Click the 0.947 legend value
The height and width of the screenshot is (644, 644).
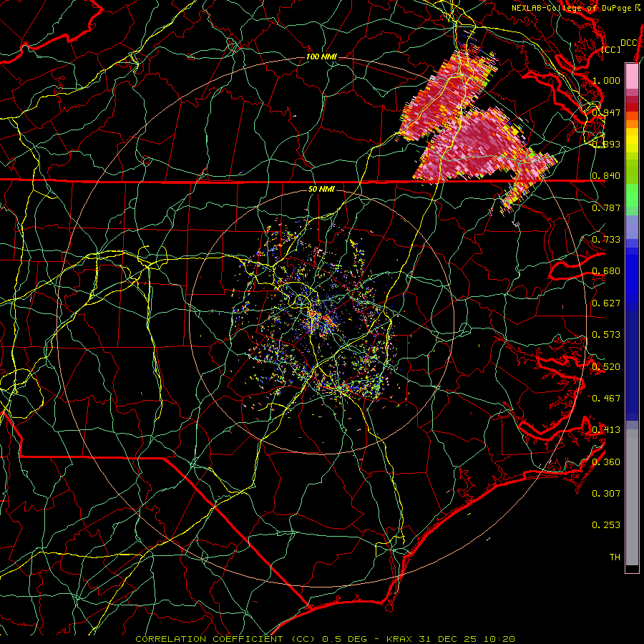coord(606,112)
